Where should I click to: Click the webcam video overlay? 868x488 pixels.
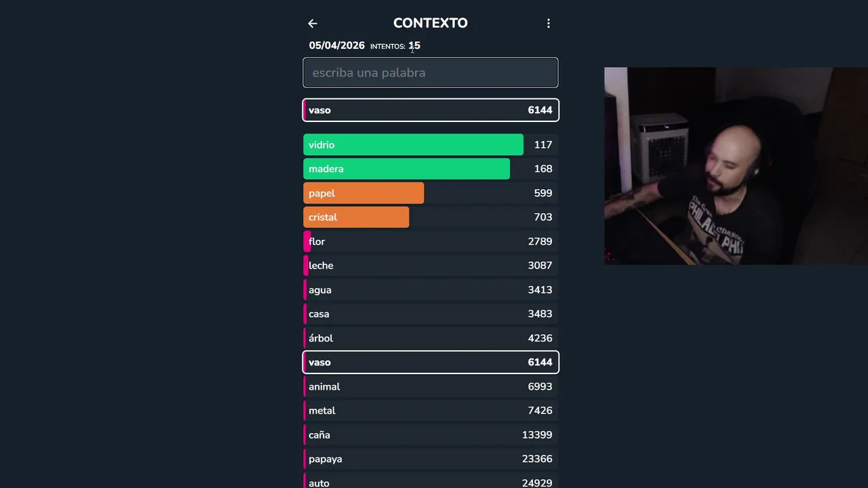pyautogui.click(x=736, y=166)
